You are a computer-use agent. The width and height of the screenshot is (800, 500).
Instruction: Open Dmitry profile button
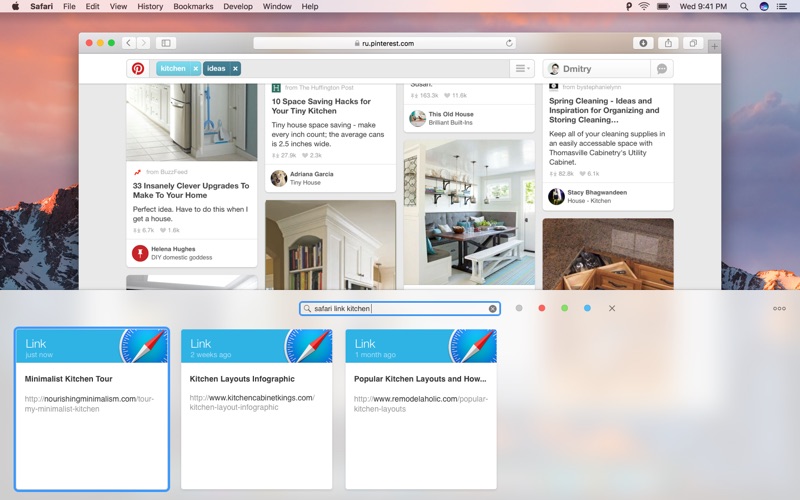tap(595, 69)
